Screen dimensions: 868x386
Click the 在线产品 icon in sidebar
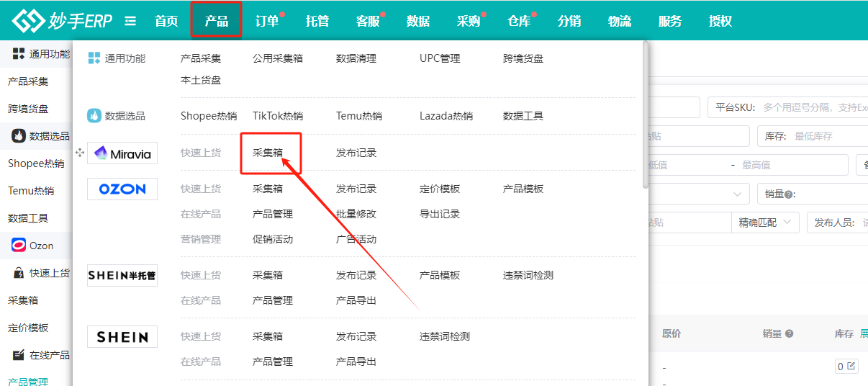coord(19,355)
